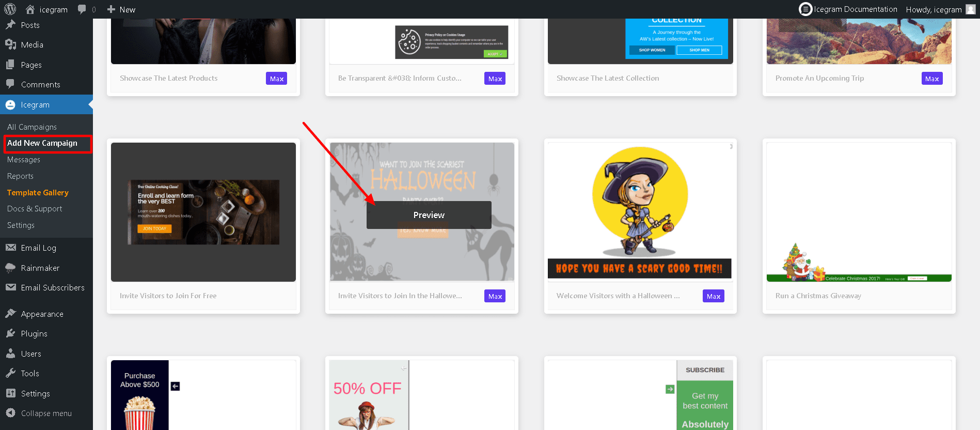This screenshot has height=430, width=980.
Task: Open New content menu in admin bar
Action: (121, 9)
